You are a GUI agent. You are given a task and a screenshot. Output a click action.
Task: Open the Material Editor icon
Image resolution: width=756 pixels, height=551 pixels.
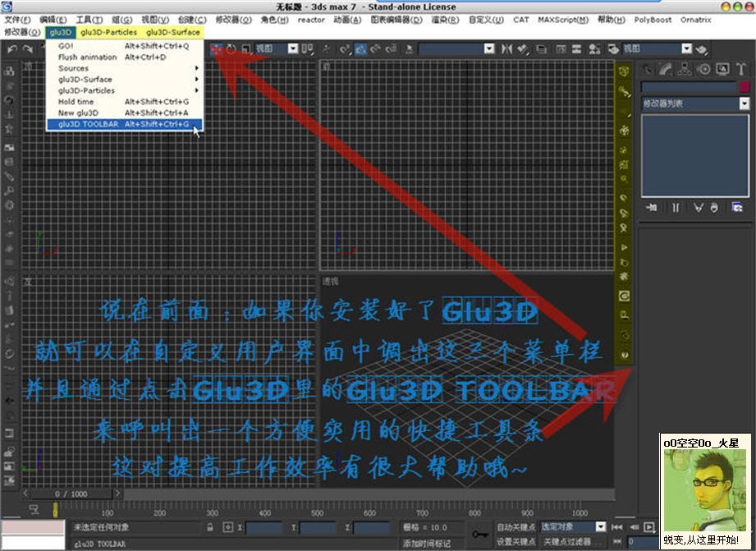coord(594,49)
